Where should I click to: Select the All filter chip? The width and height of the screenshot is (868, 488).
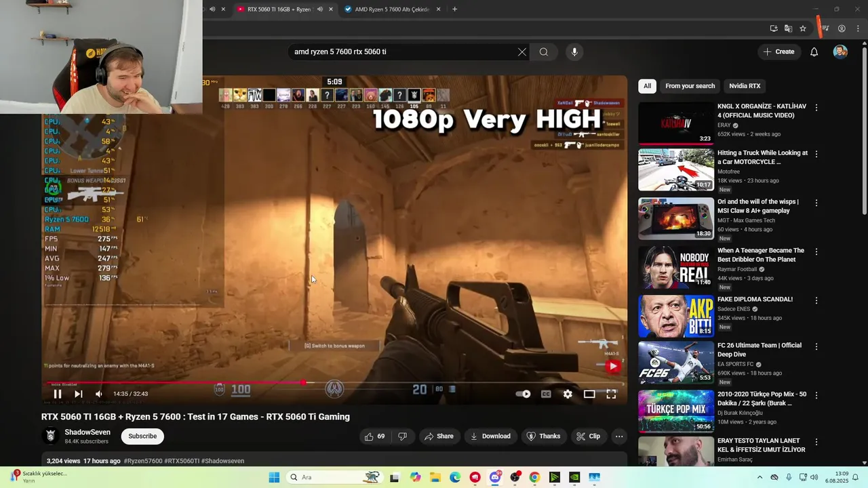tap(648, 86)
